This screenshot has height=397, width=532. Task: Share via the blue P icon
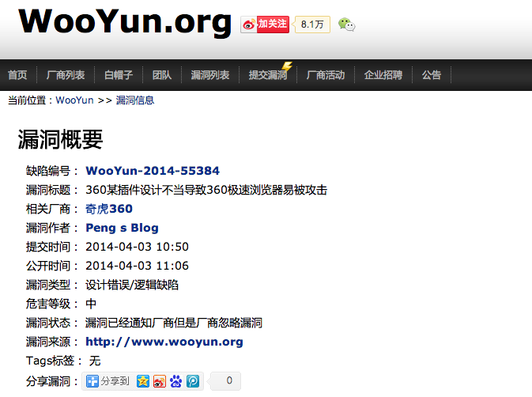point(192,381)
